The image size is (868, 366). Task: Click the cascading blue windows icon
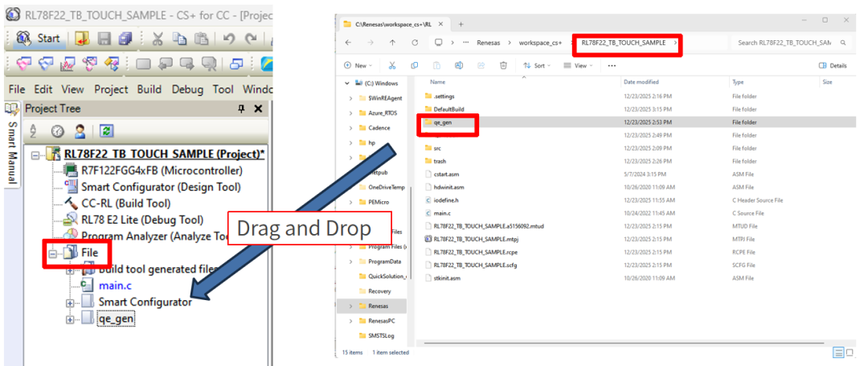[237, 64]
